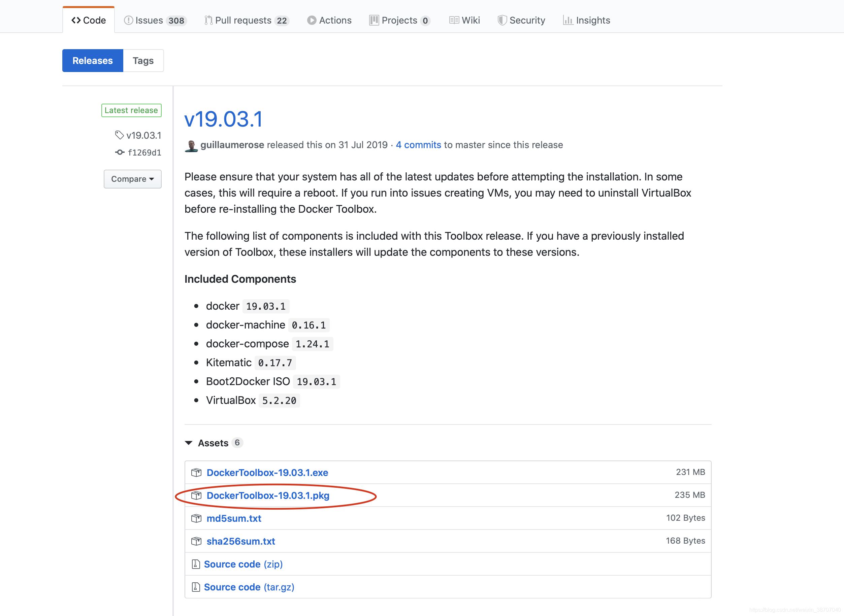This screenshot has height=616, width=844.
Task: Switch to the Tags view
Action: tap(143, 60)
